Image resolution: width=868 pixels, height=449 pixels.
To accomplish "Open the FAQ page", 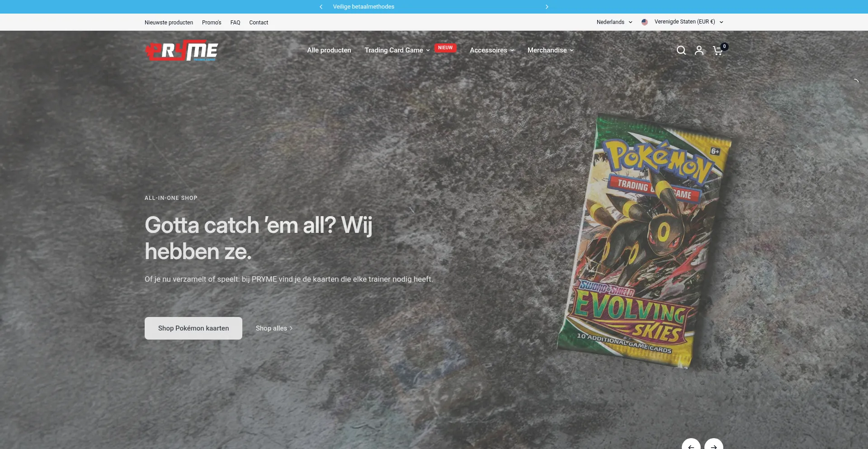I will tap(235, 23).
